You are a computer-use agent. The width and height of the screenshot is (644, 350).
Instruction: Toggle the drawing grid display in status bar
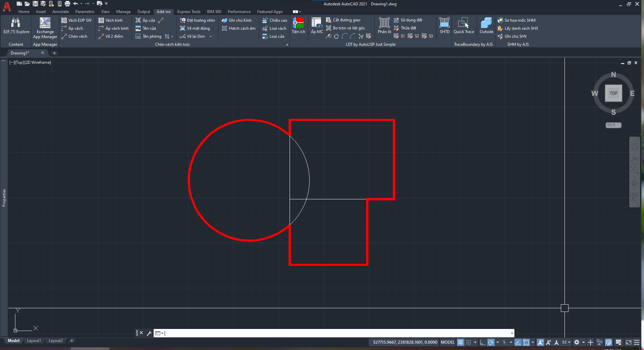pos(461,342)
